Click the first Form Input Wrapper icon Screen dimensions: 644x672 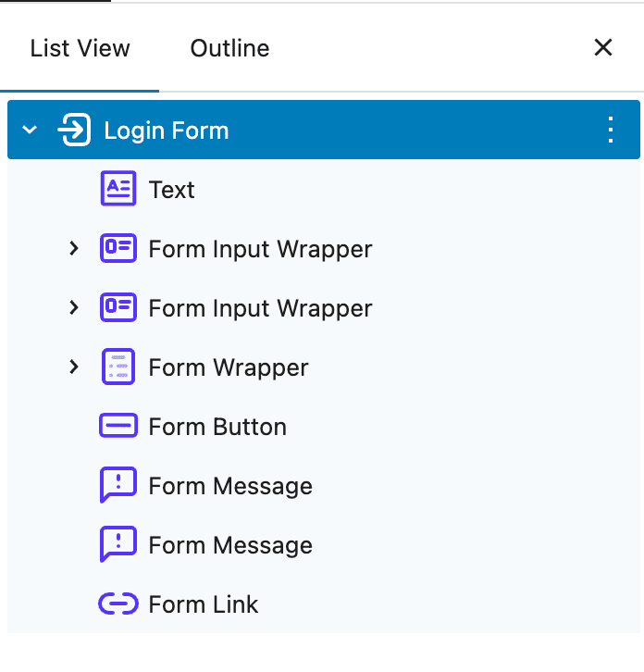[x=118, y=249]
